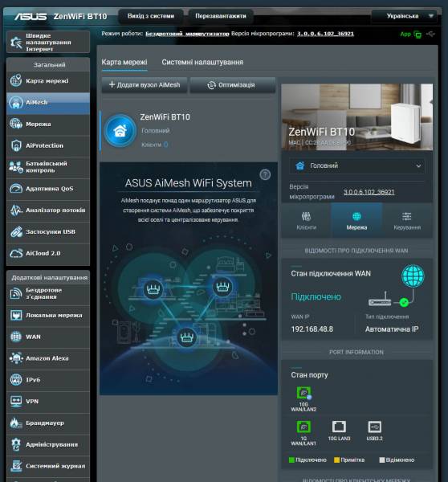Click firmware version link in node panel
This screenshot has width=448, height=482.
pos(369,192)
